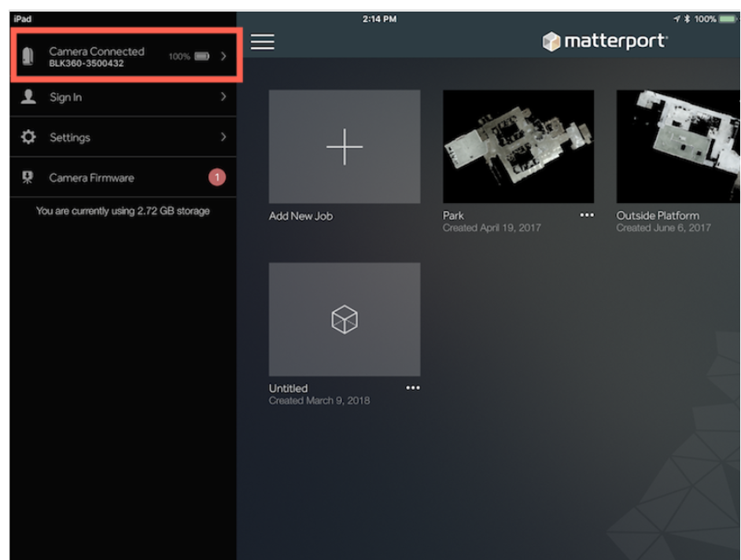Click the Add New Job label
741x560 pixels.
coord(300,216)
